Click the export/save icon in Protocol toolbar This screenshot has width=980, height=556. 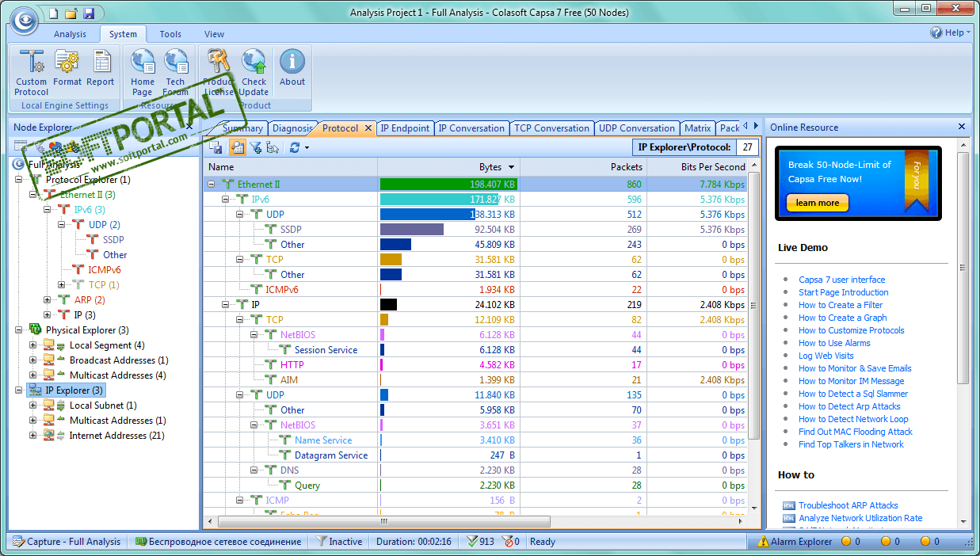pos(215,147)
